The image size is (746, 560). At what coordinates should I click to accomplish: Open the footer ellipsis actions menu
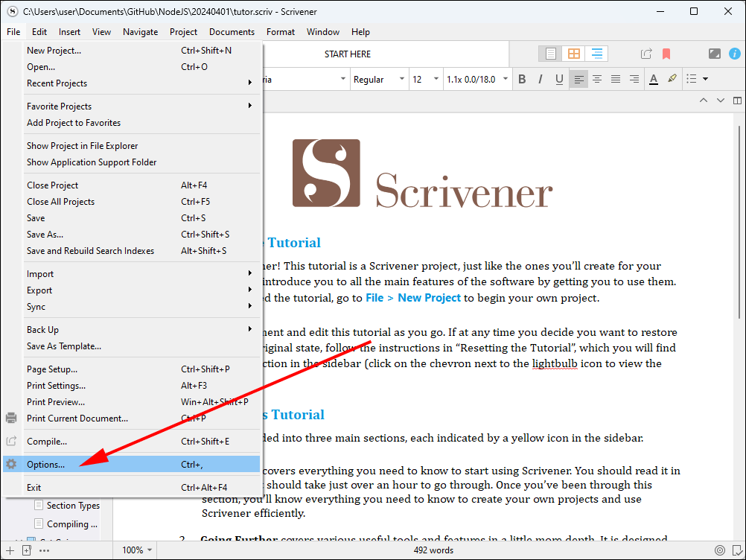tap(44, 550)
